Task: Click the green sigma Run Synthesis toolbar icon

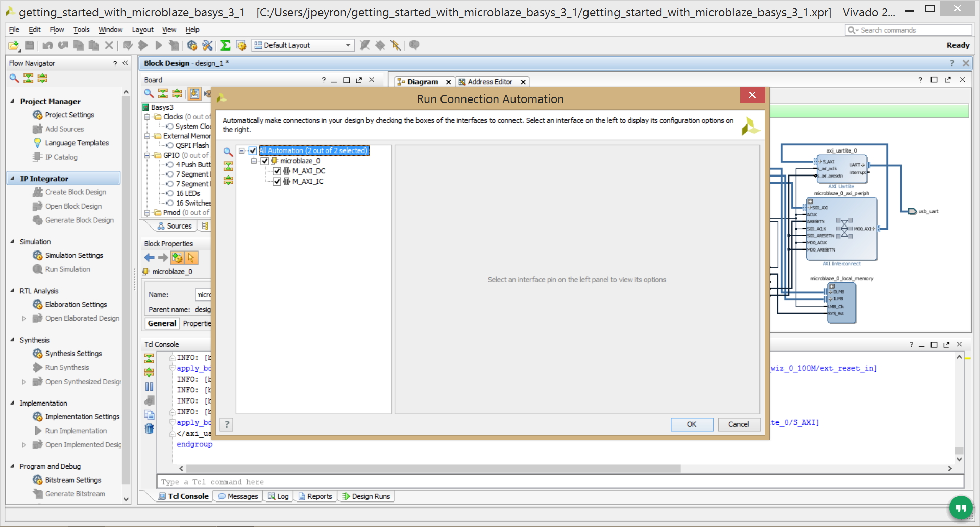Action: tap(225, 45)
